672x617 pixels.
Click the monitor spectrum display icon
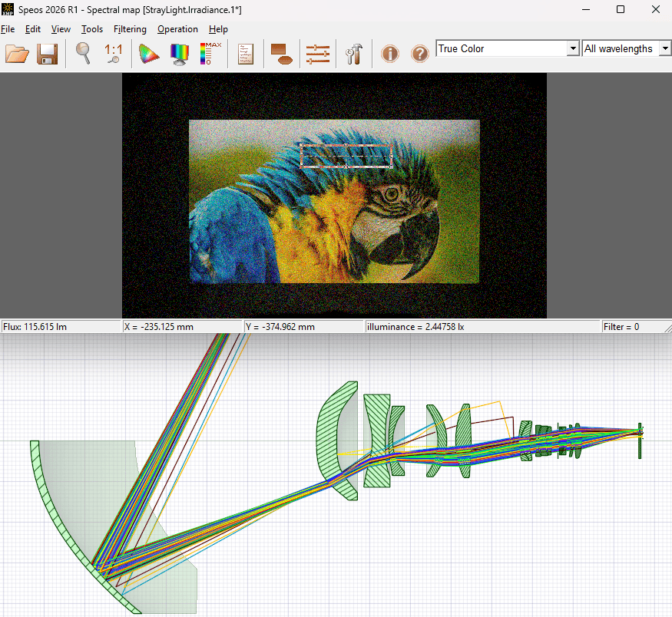click(x=180, y=54)
